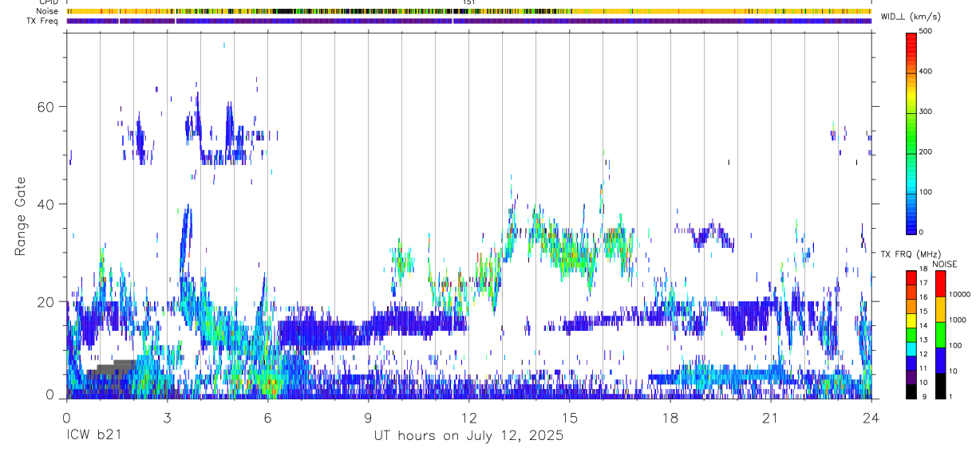Screen dimensions: 980x452
Task: Click the NOISE color scale bar
Action: [x=940, y=334]
